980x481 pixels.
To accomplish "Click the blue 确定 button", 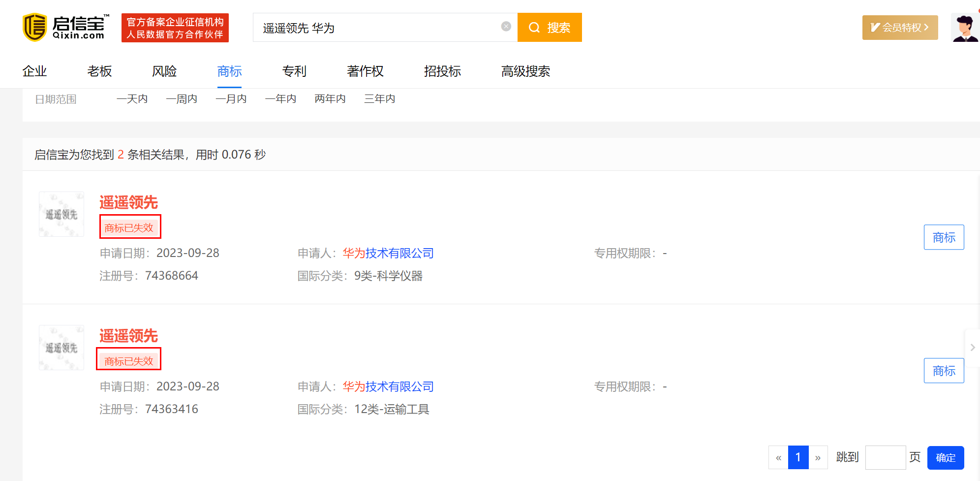I will click(x=946, y=458).
